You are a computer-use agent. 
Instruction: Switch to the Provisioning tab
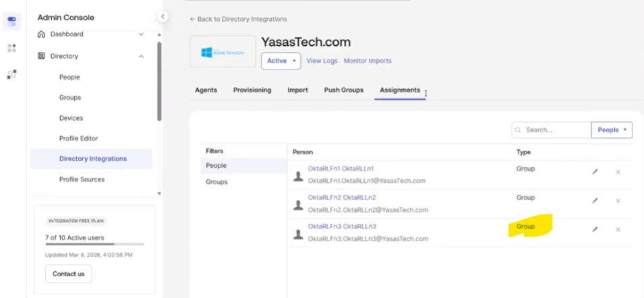click(252, 90)
